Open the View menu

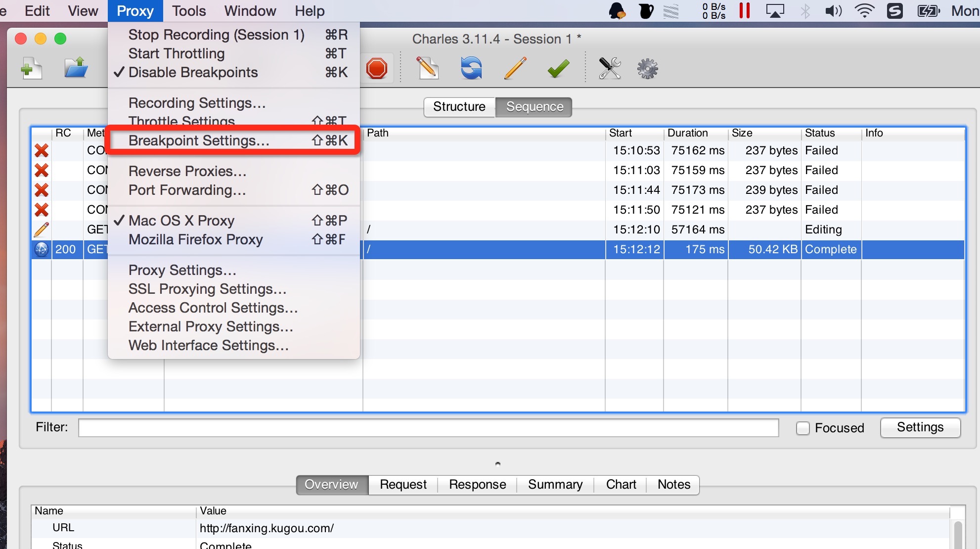pyautogui.click(x=83, y=11)
